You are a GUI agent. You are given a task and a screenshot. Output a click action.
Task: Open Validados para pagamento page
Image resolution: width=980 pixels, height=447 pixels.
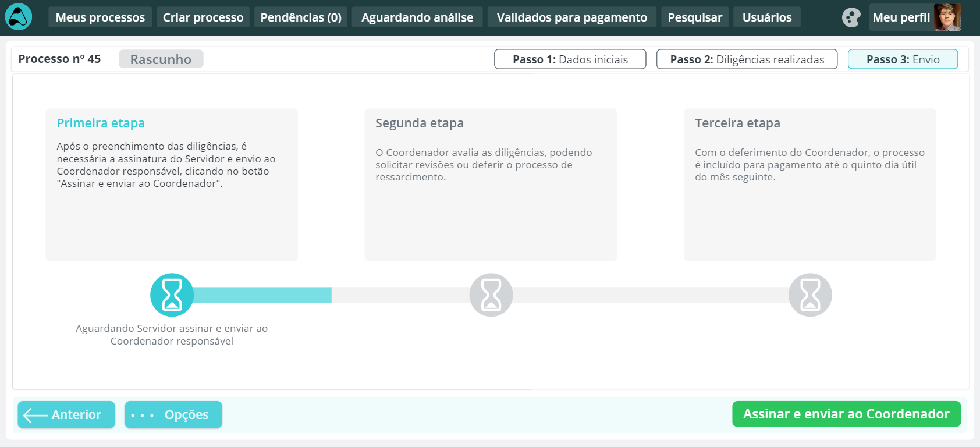572,17
